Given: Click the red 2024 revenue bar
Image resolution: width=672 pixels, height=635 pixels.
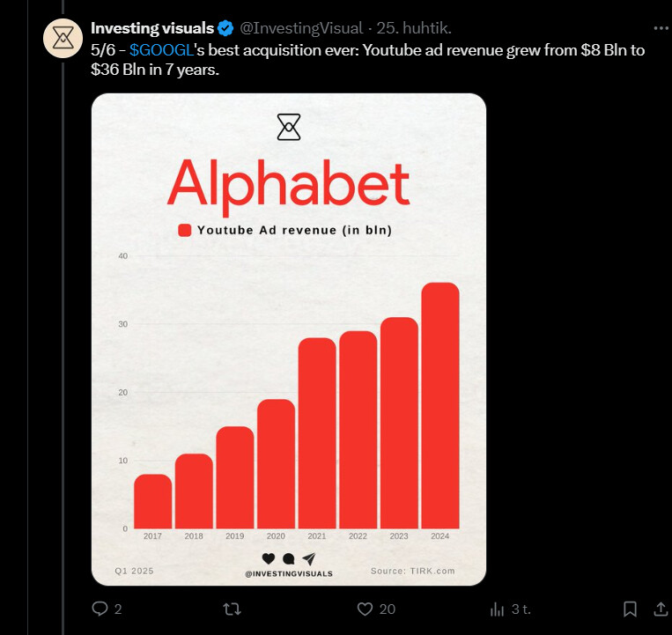Looking at the screenshot, I should tap(440, 405).
